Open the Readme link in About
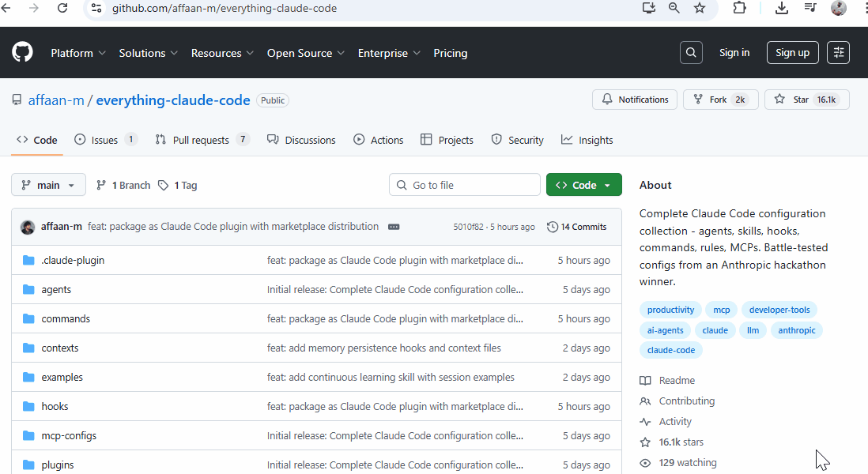Screen dimensions: 868x474 [x=668, y=381]
